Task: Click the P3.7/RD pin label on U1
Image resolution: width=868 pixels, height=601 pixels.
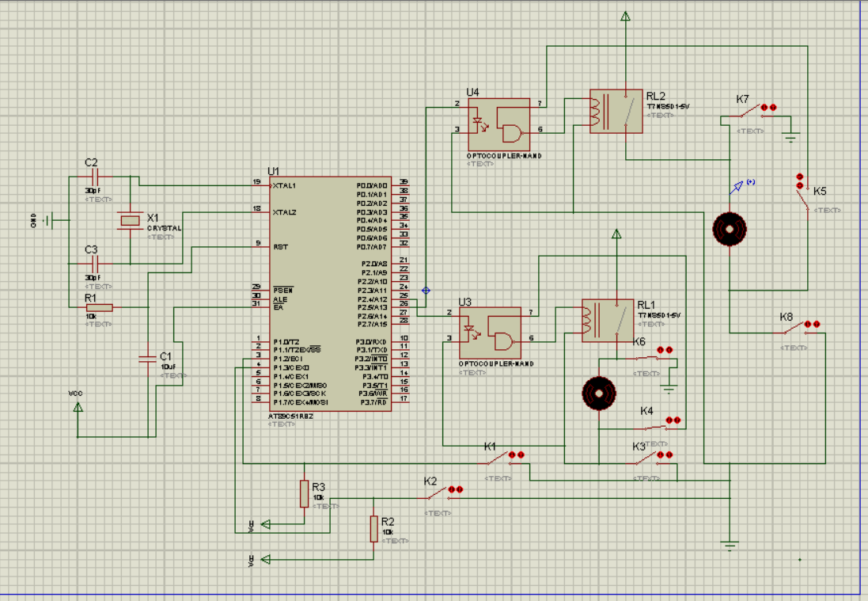Action: coord(373,402)
